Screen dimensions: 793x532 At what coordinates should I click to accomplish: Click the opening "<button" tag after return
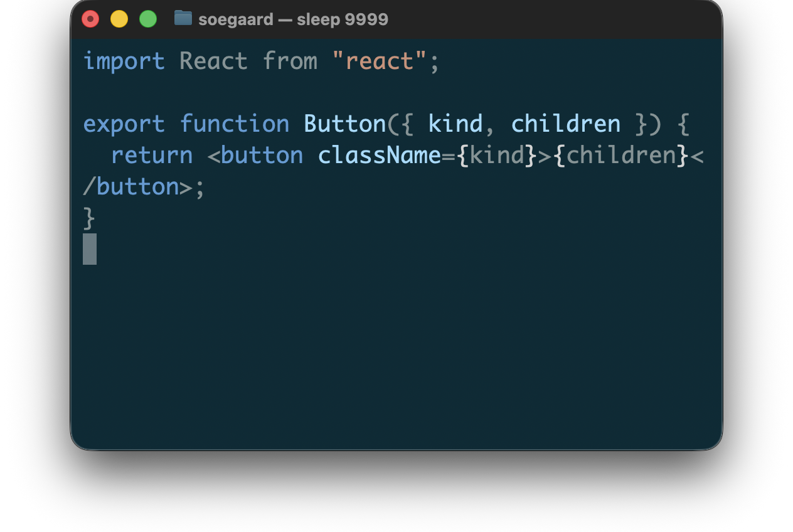(x=255, y=155)
